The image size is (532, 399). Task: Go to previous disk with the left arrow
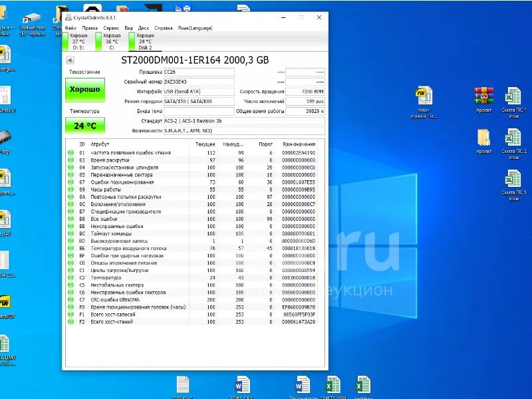pyautogui.click(x=70, y=60)
